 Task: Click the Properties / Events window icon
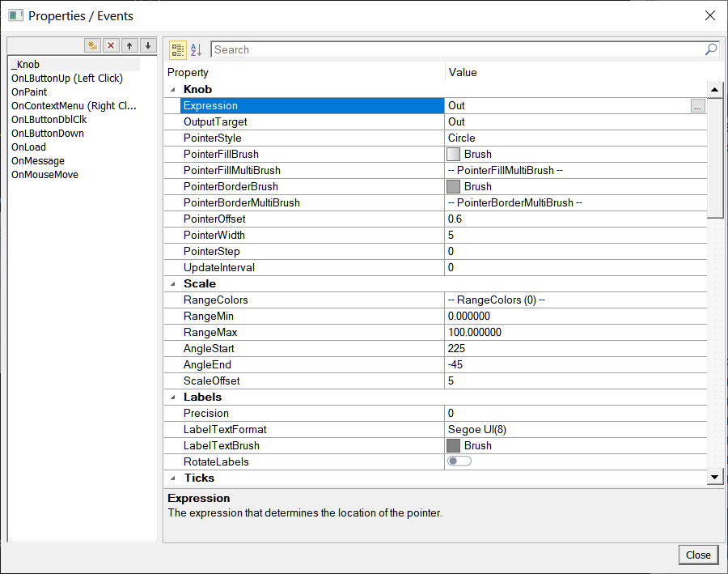click(x=16, y=16)
